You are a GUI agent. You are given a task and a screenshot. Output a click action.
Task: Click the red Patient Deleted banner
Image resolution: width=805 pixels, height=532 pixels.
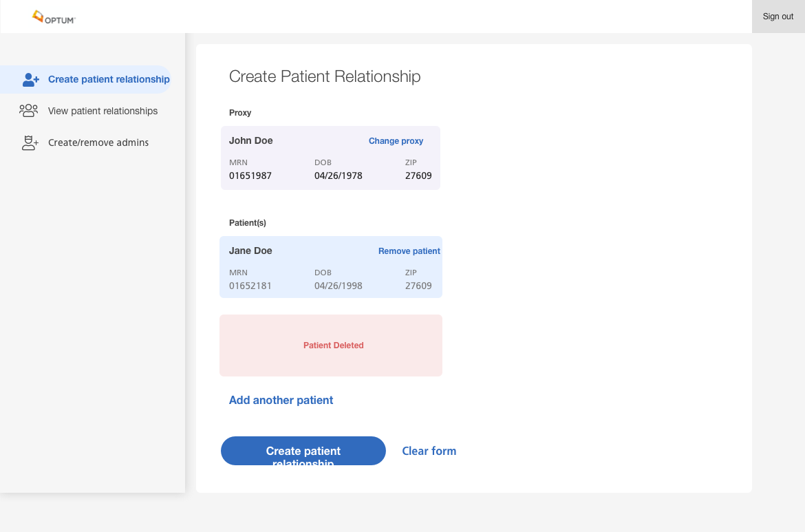[x=331, y=345]
